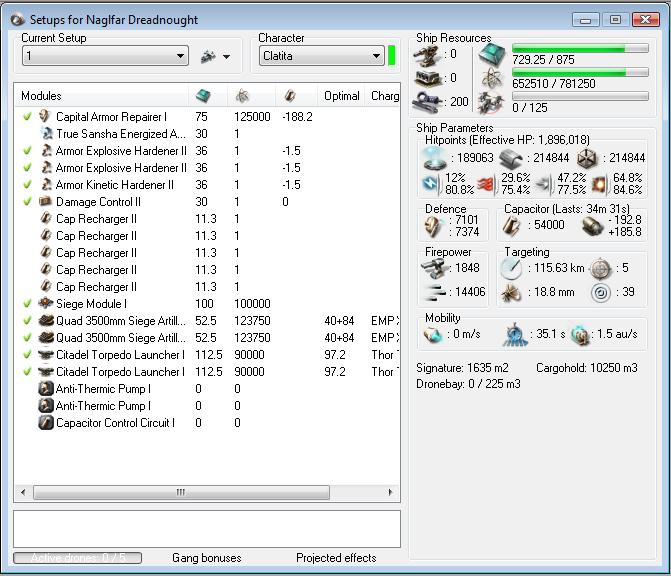This screenshot has width=671, height=576.
Task: Select the Siege Module I row
Action: point(207,303)
